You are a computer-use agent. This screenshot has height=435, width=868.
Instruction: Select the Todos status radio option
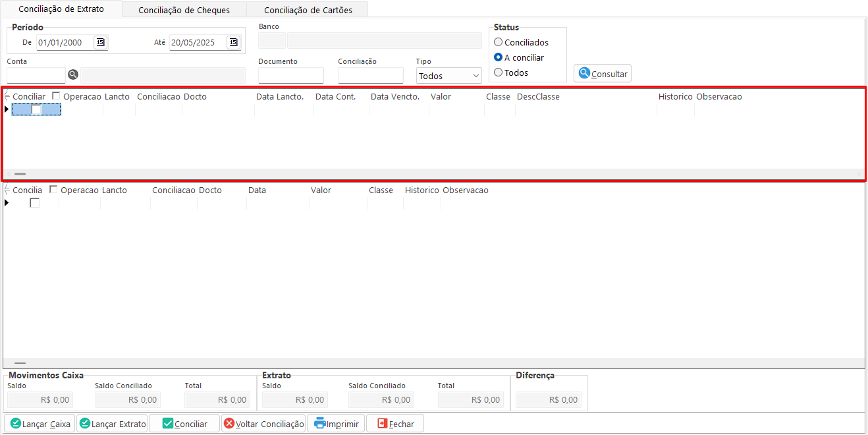(499, 72)
